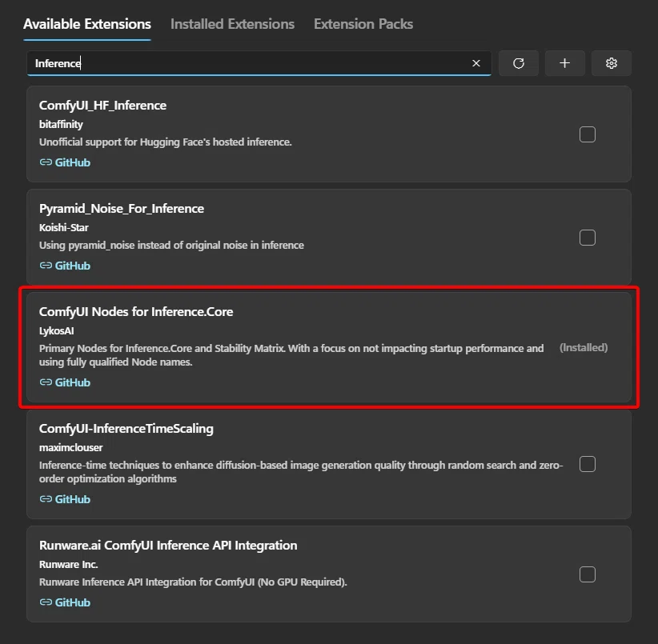Switch to Installed Extensions tab
The image size is (658, 644).
(x=232, y=24)
